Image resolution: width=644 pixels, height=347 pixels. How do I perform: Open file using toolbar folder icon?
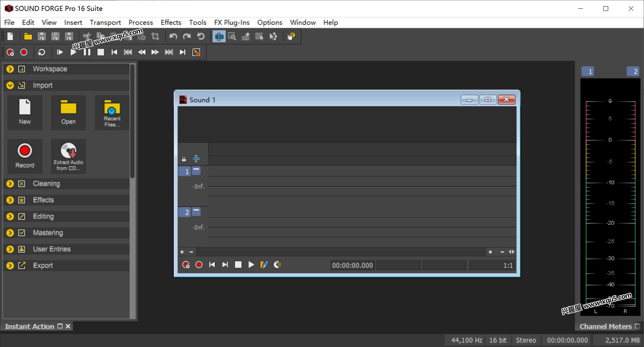[x=28, y=36]
